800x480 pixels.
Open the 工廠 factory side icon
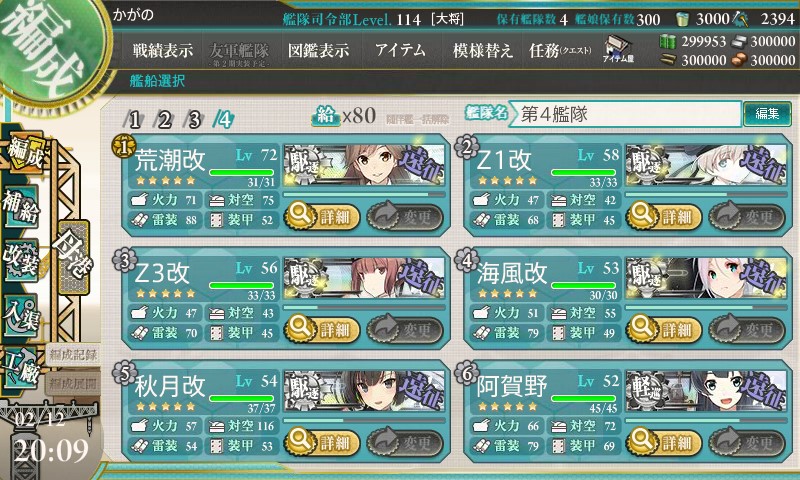(21, 368)
